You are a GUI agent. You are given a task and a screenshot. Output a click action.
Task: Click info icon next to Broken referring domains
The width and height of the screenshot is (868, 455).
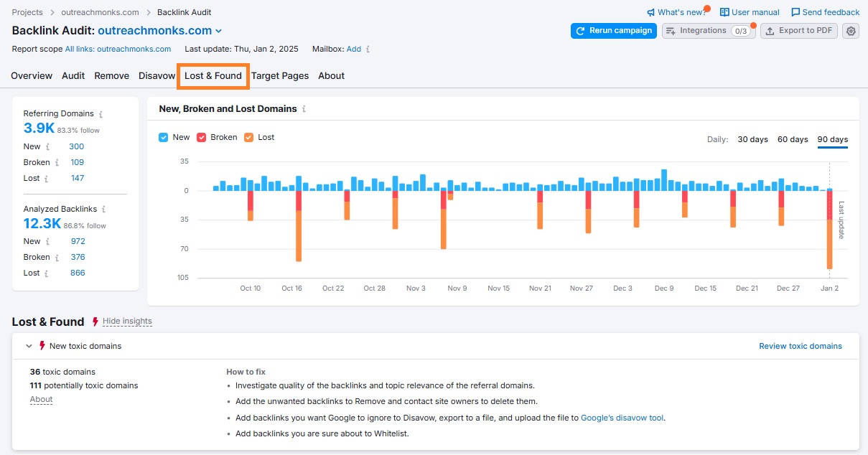(x=57, y=163)
